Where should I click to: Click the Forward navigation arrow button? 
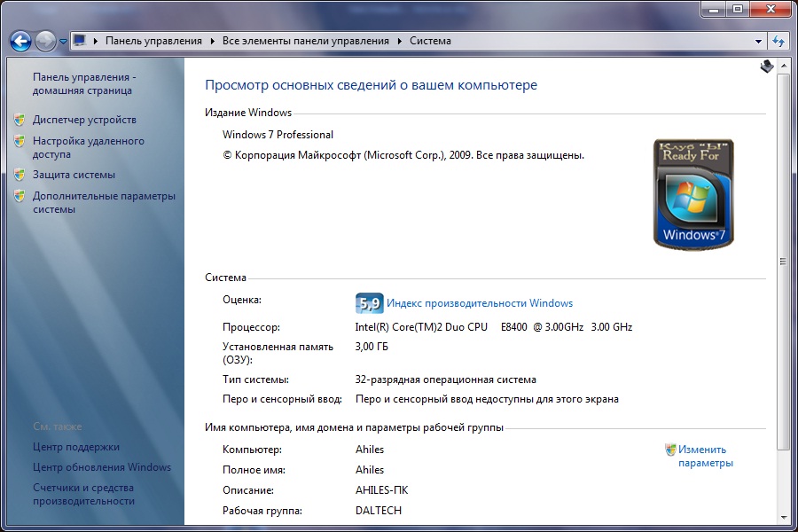point(45,41)
